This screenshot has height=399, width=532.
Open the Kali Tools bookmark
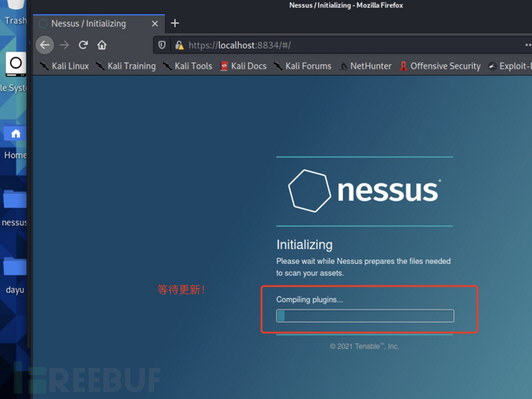point(187,66)
